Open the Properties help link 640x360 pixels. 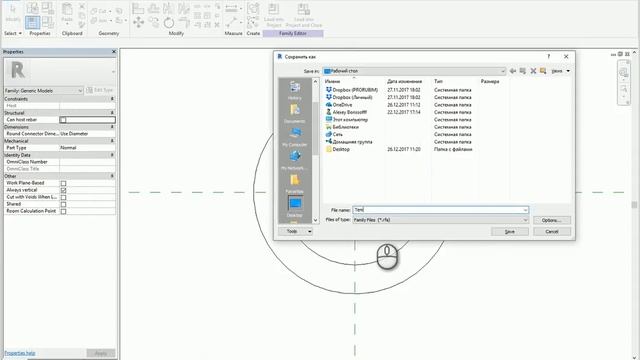point(20,353)
